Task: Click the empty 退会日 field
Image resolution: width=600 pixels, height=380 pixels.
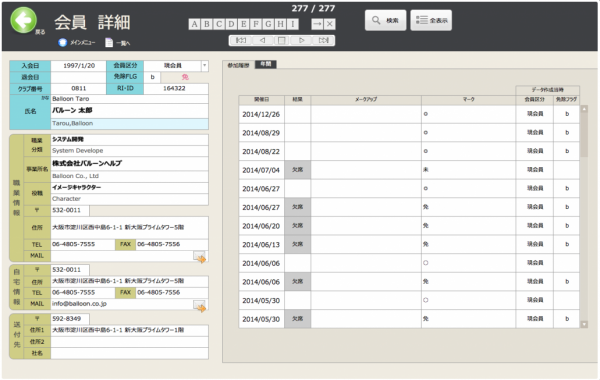Action: 78,77
